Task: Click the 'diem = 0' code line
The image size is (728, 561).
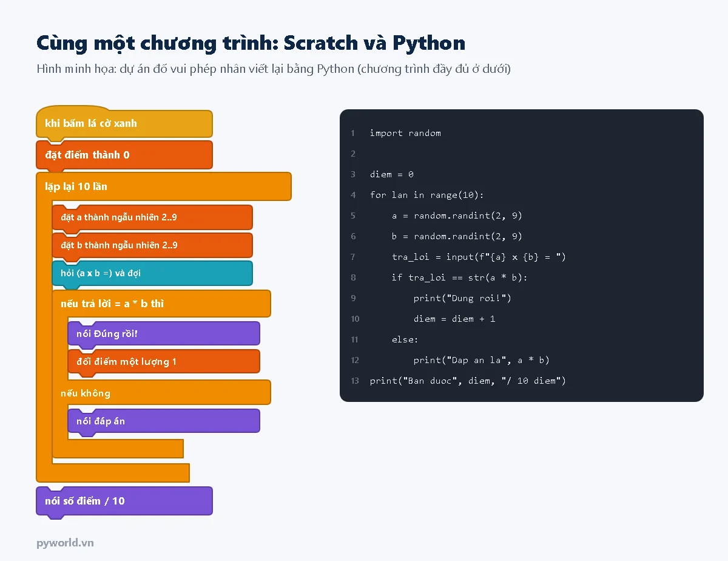Action: [392, 174]
